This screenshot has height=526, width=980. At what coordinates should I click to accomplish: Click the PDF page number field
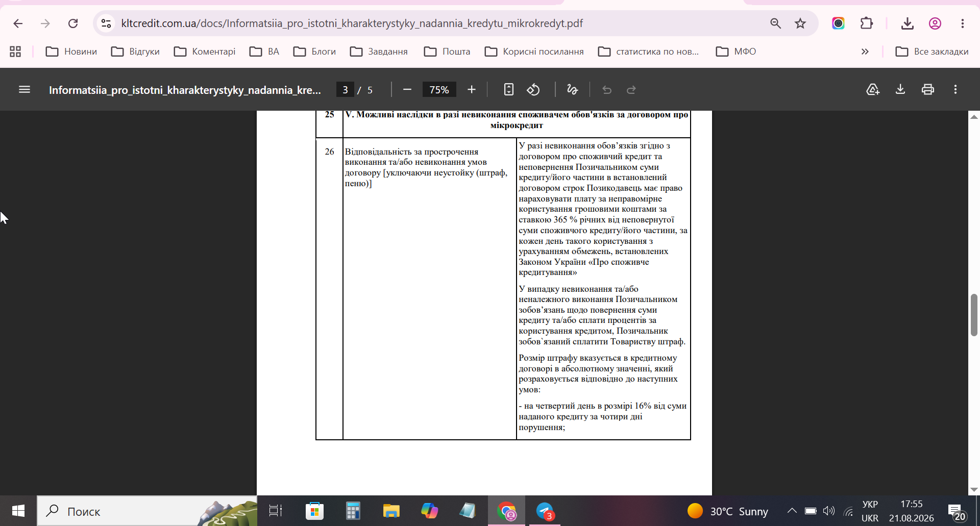tap(345, 90)
